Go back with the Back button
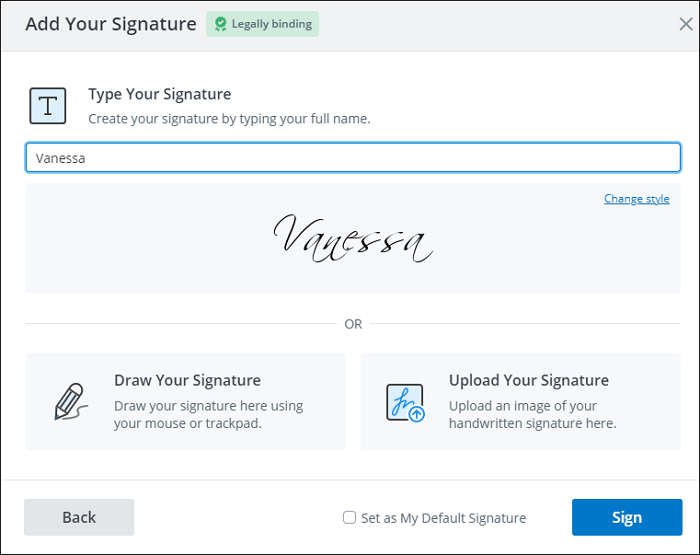This screenshot has width=700, height=555. [79, 517]
